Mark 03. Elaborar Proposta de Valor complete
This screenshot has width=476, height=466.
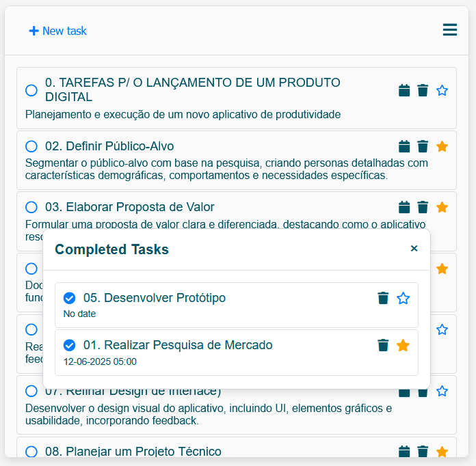[31, 207]
